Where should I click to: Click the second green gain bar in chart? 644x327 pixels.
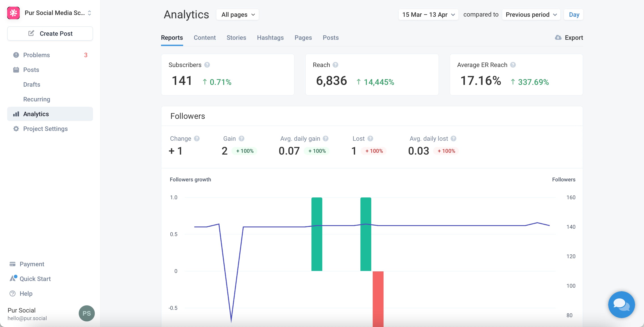[x=366, y=234]
